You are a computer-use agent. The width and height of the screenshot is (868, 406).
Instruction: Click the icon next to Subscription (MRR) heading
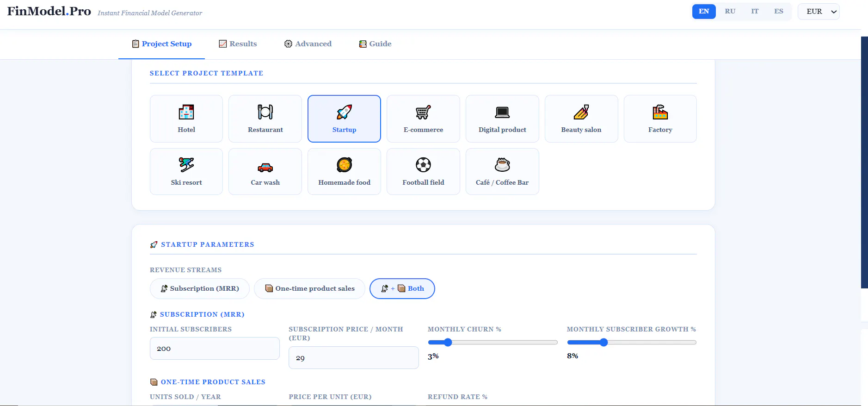pyautogui.click(x=154, y=314)
